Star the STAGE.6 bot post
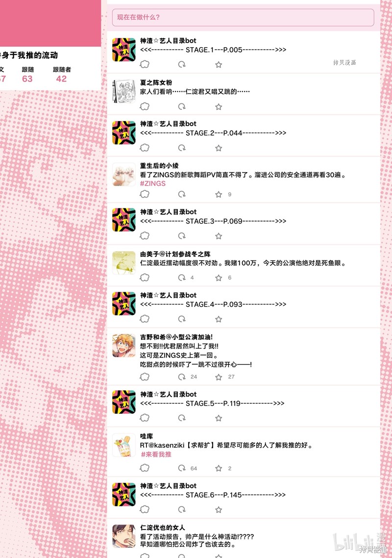Screen dimensions: 392x558 pyautogui.click(x=219, y=510)
